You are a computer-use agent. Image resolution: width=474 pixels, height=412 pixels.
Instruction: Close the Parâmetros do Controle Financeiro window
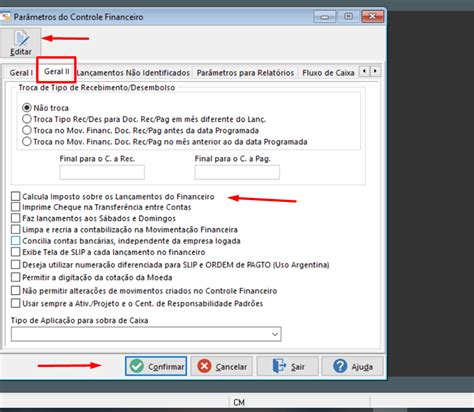(x=373, y=17)
